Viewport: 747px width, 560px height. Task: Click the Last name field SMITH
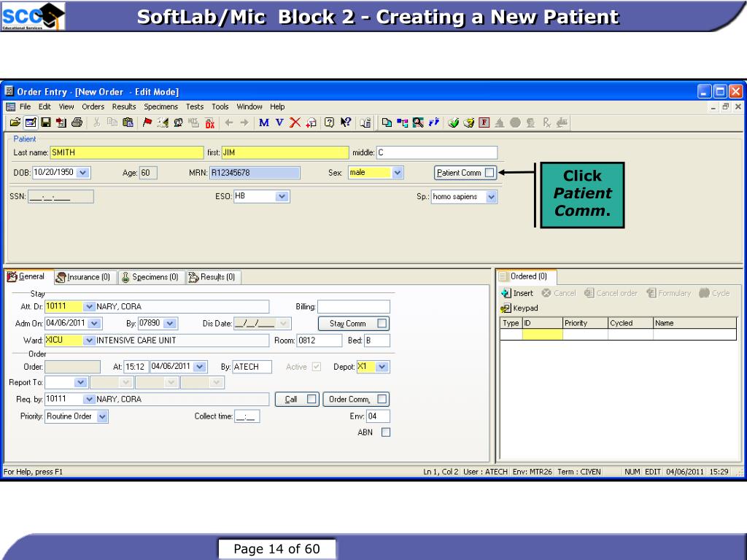[127, 152]
